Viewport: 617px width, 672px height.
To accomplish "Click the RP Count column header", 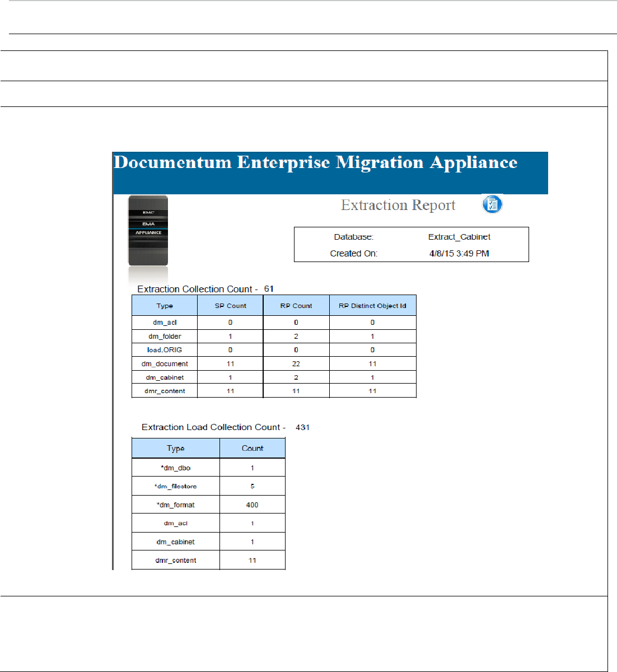I will click(296, 306).
